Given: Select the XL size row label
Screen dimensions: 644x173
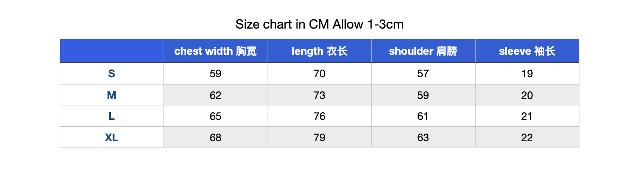Looking at the screenshot, I should coord(112,138).
